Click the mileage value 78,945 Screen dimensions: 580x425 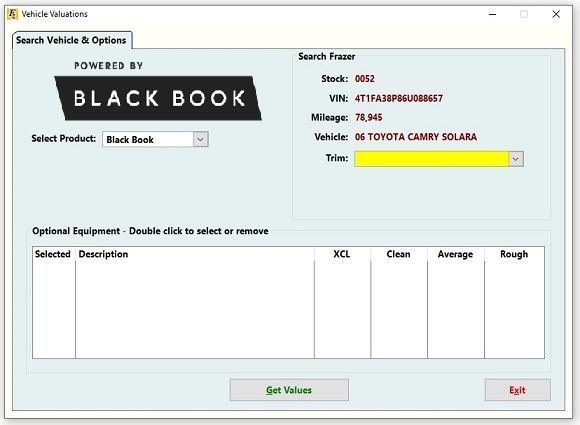369,118
